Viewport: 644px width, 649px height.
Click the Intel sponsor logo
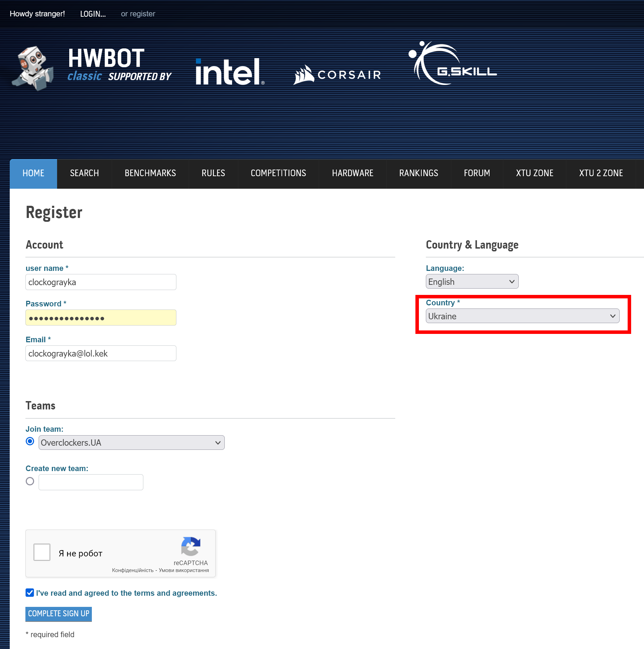(x=230, y=71)
